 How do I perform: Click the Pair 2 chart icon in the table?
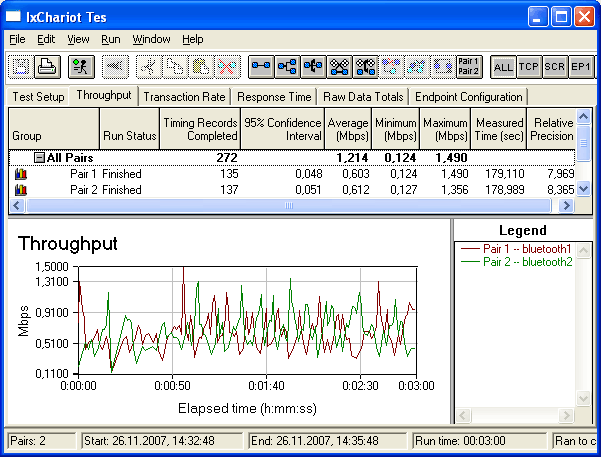(20, 189)
